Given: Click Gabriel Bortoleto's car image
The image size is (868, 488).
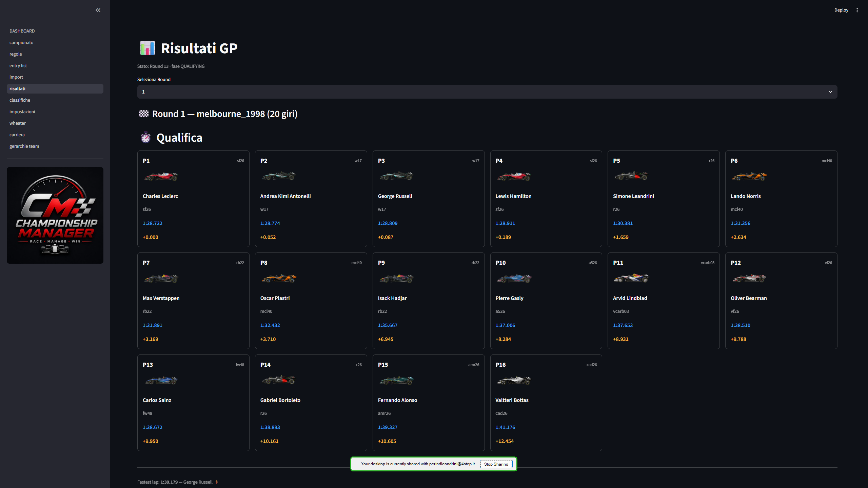Looking at the screenshot, I should click(278, 380).
